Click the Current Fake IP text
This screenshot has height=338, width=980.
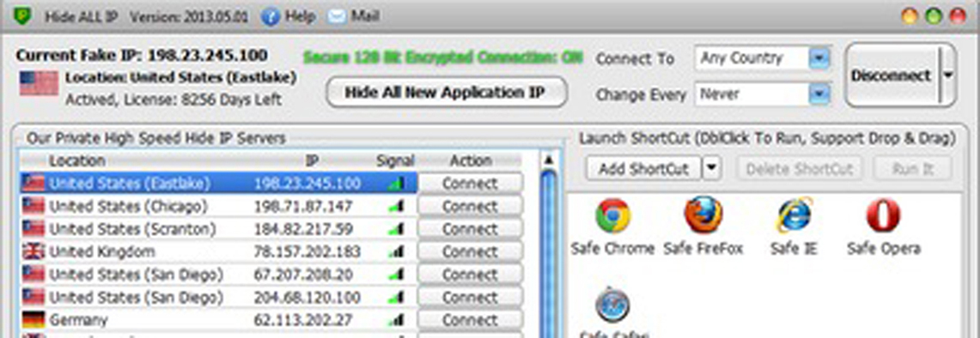coord(142,56)
